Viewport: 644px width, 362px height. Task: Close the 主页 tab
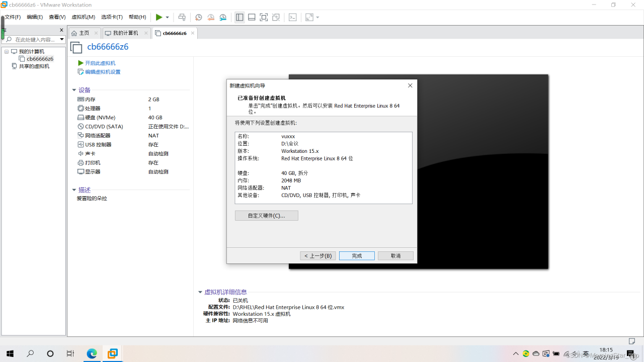point(96,33)
